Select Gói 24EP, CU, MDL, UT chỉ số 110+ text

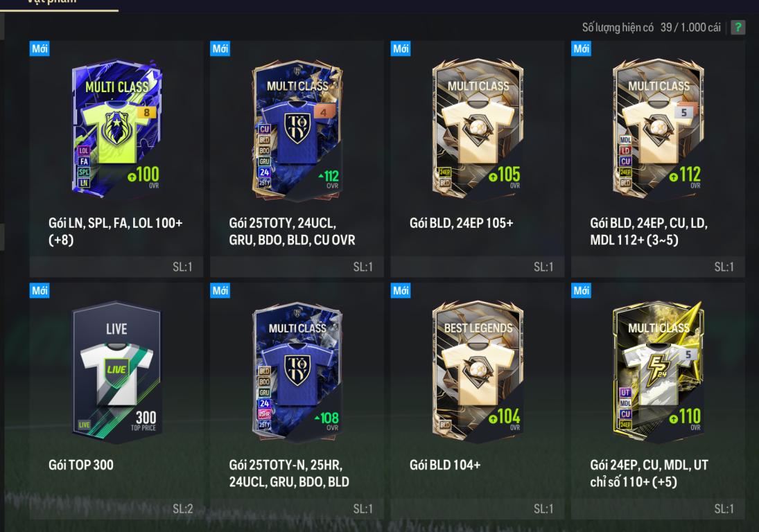pos(649,473)
